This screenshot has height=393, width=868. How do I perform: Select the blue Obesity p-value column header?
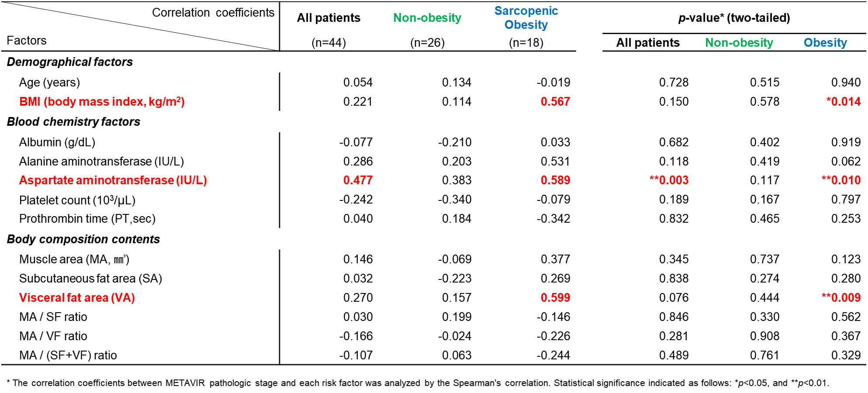click(x=825, y=43)
